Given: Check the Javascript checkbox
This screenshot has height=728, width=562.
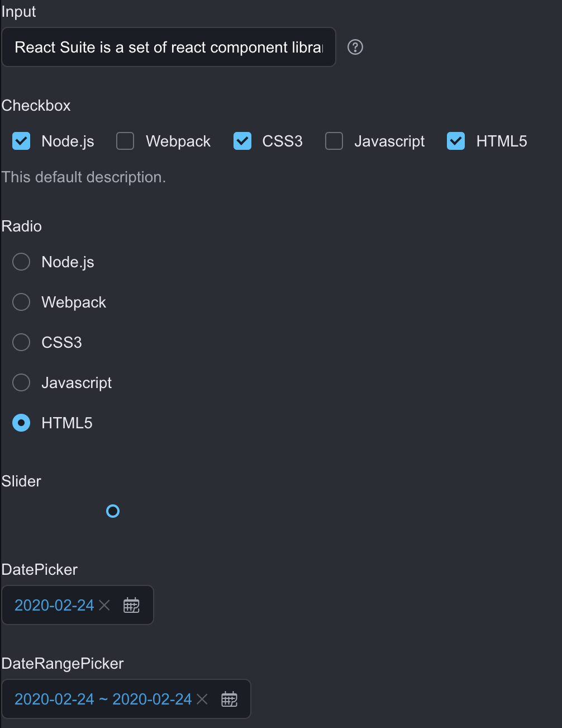Looking at the screenshot, I should coord(334,141).
